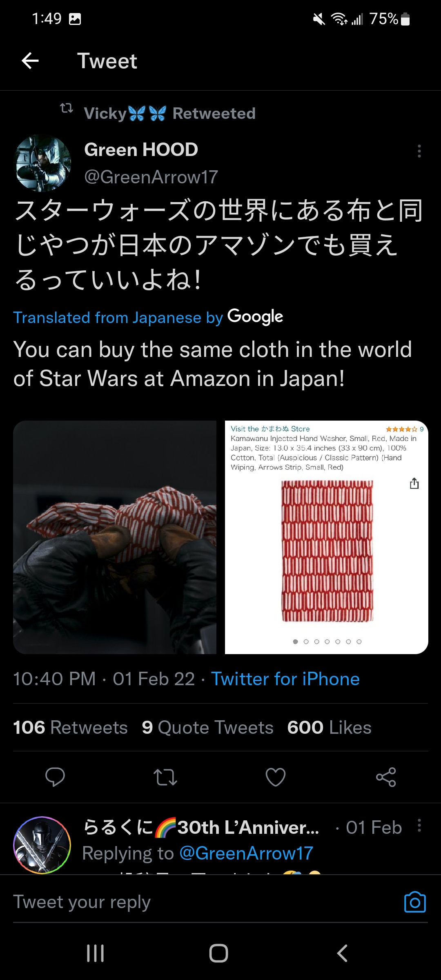View the 600 Likes list

tap(329, 727)
